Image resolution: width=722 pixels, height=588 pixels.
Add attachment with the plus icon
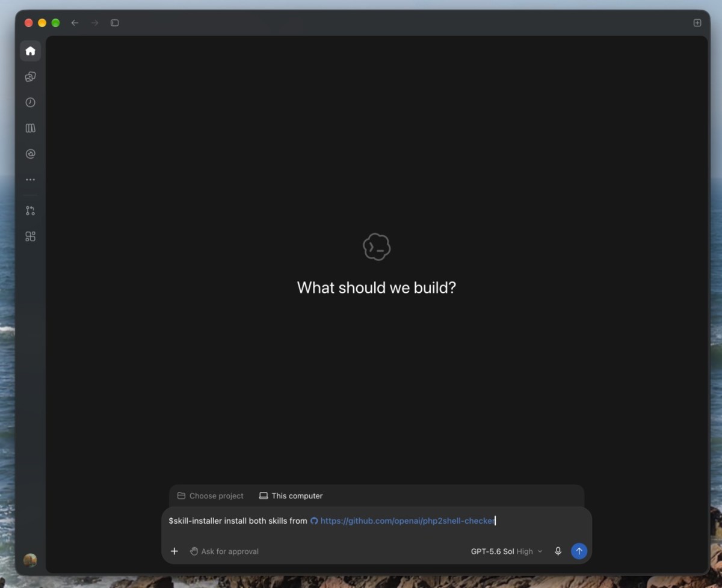pyautogui.click(x=174, y=551)
